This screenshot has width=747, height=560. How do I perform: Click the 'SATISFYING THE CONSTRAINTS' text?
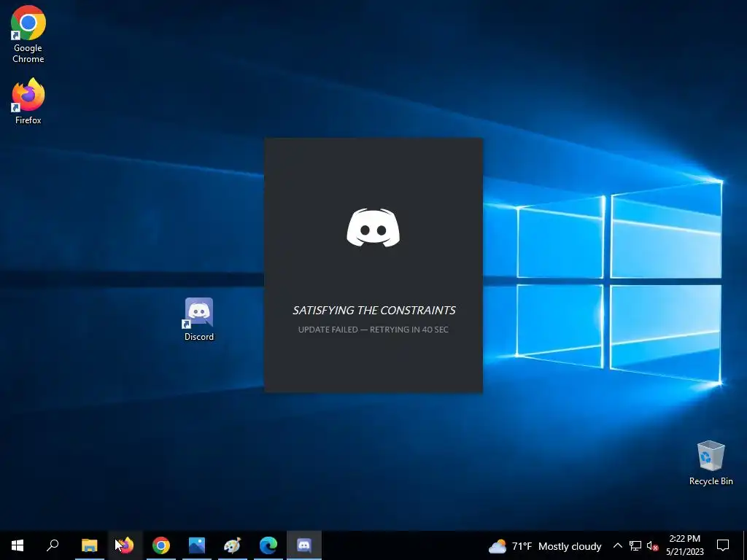[x=374, y=311]
